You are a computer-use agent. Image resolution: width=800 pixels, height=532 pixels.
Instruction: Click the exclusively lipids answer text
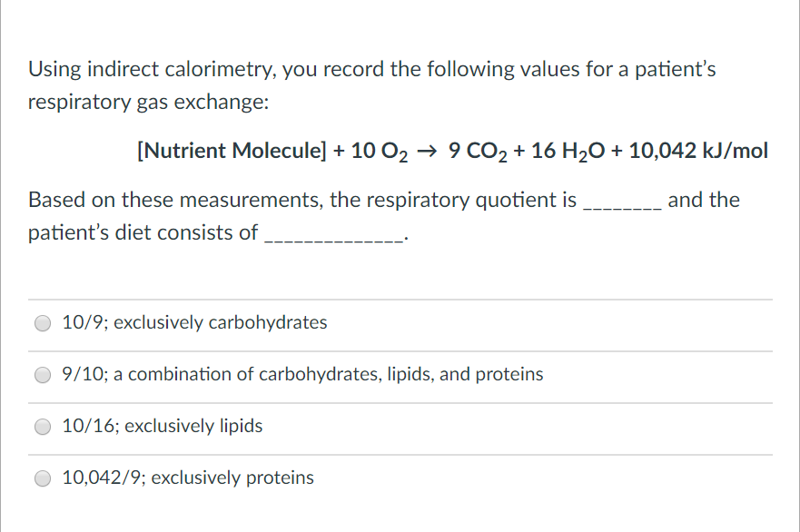point(161,426)
